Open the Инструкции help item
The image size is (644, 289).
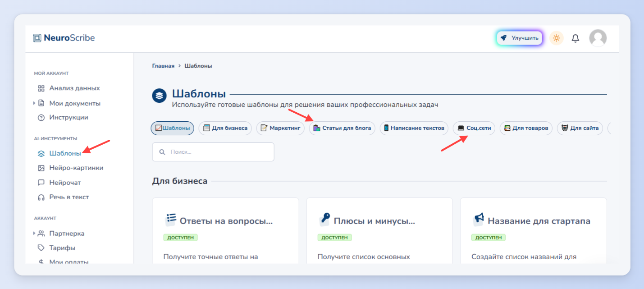63,117
